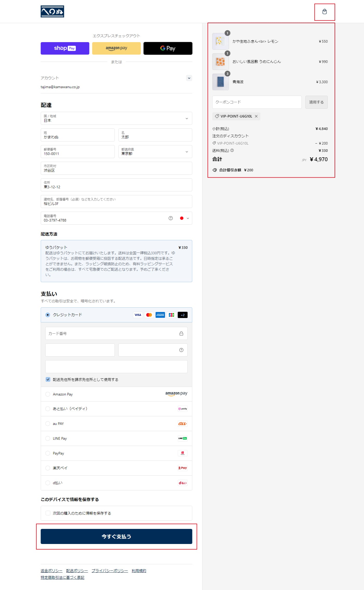Select PayPay as payment method
The width and height of the screenshot is (364, 590).
48,453
